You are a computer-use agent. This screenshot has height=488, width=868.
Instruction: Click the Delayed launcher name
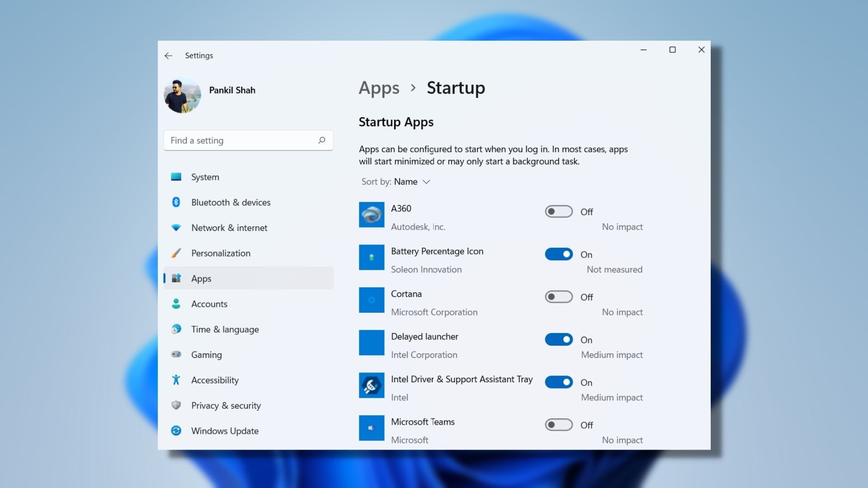pyautogui.click(x=425, y=337)
